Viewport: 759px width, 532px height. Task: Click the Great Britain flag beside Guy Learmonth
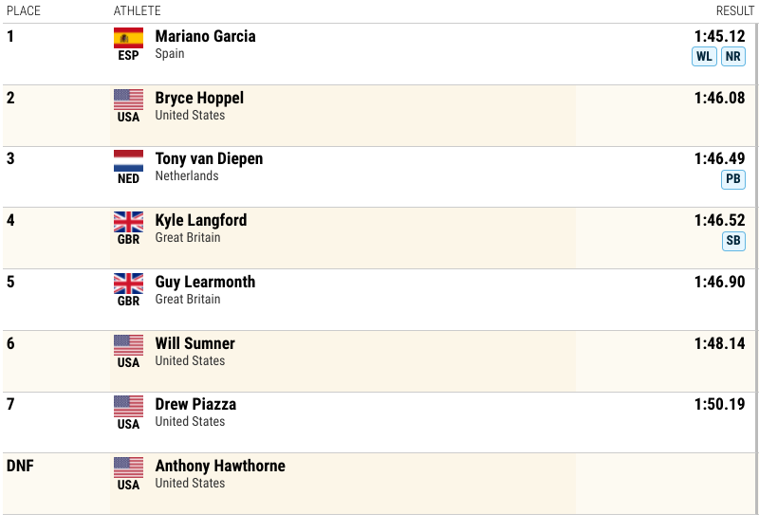[128, 284]
